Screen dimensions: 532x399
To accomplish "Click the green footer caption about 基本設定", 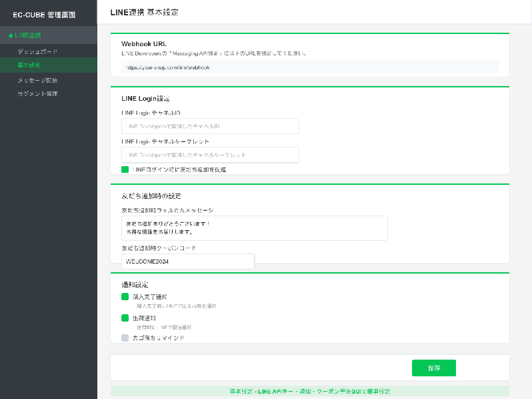I will [310, 391].
